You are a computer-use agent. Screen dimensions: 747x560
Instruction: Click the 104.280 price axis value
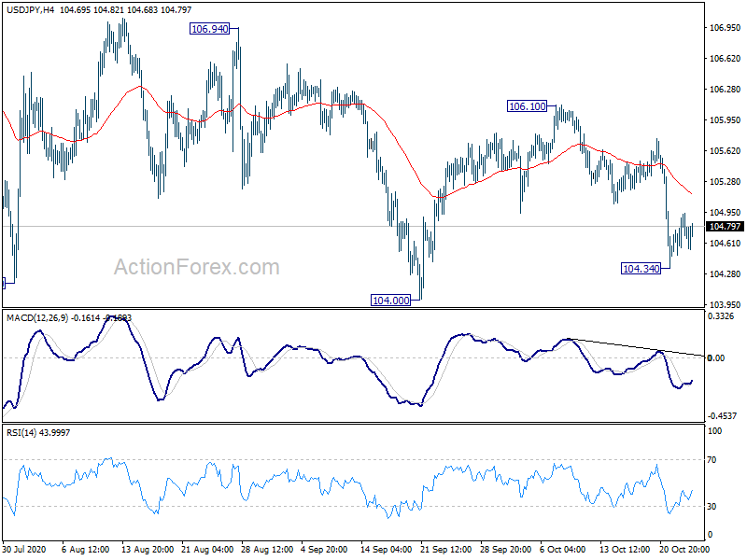[726, 274]
